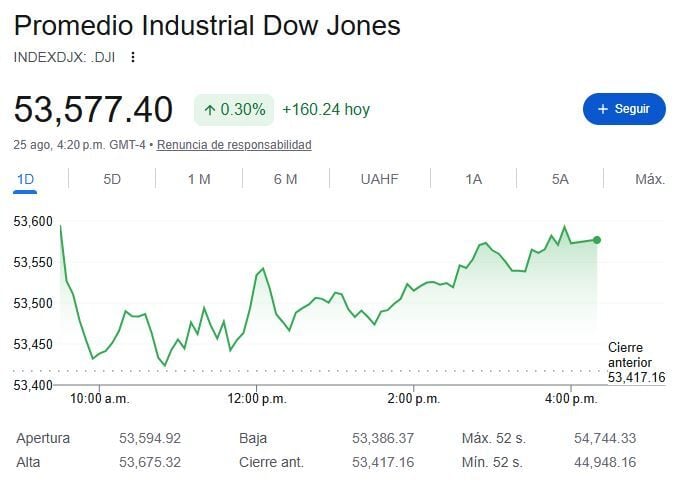Image resolution: width=676 pixels, height=493 pixels.
Task: Switch to the 1 M range tab
Action: (x=199, y=179)
